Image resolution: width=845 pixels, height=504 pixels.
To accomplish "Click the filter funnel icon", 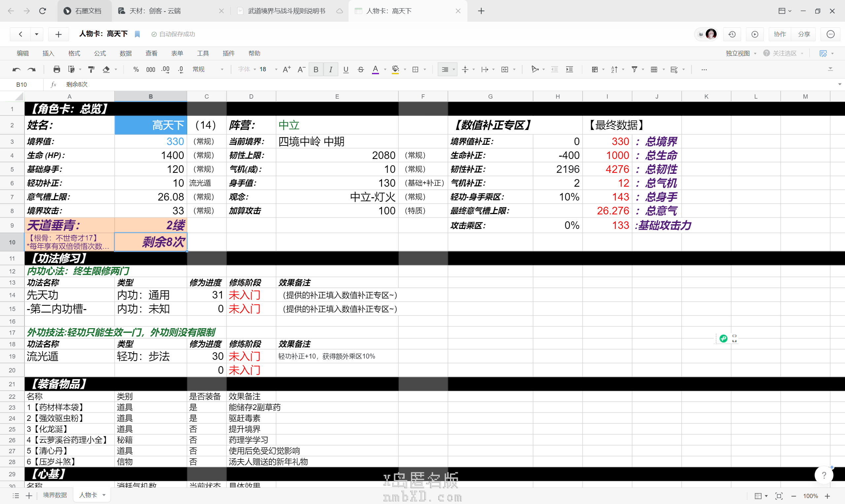I will (x=634, y=70).
